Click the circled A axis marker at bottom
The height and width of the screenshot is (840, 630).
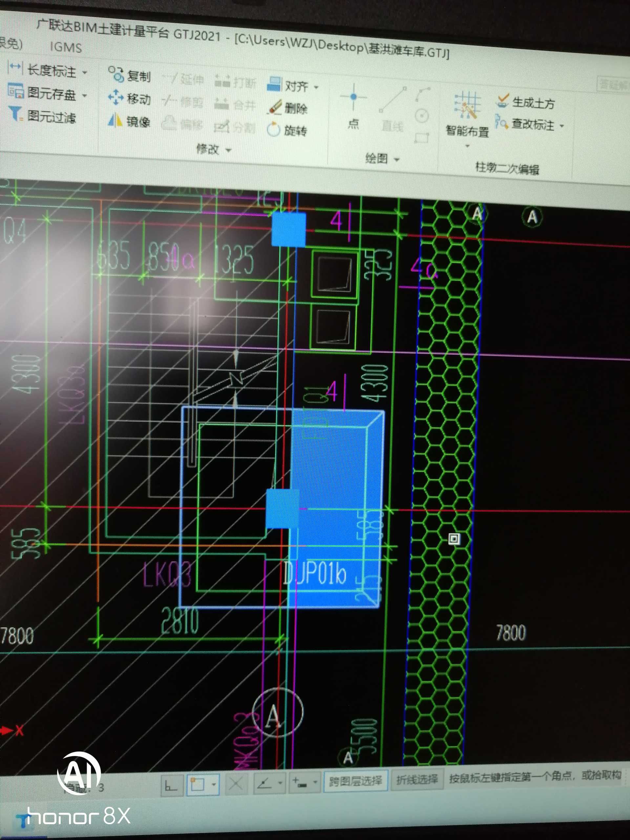pyautogui.click(x=277, y=713)
